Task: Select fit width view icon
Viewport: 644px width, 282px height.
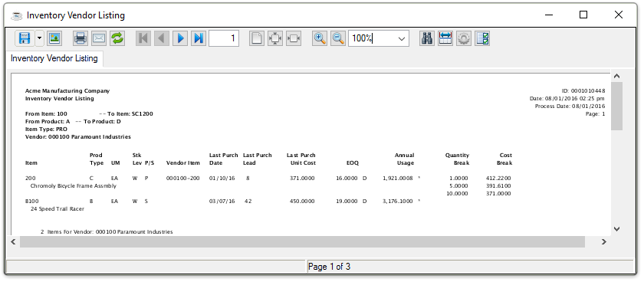Action: [x=294, y=38]
